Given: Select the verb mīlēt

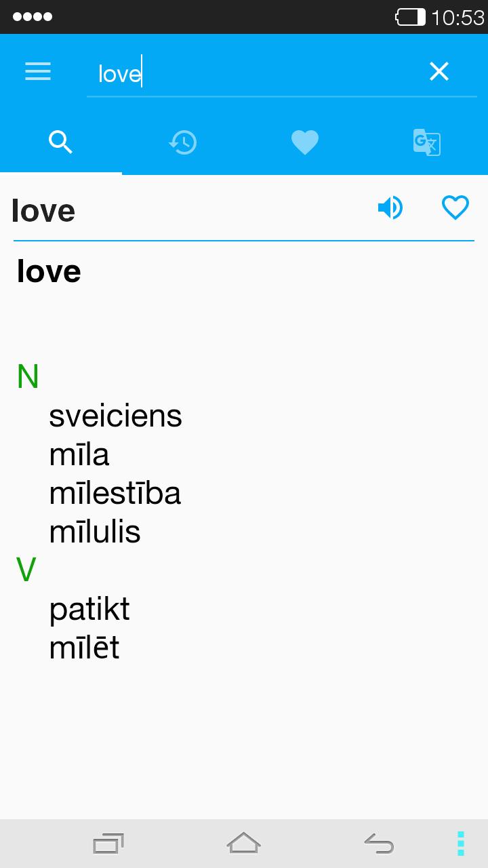Looking at the screenshot, I should 84,648.
